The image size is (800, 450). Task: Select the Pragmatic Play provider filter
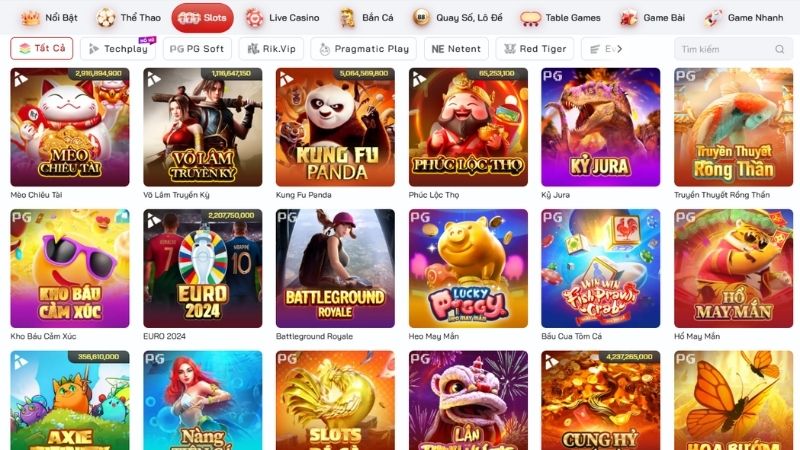tap(364, 49)
